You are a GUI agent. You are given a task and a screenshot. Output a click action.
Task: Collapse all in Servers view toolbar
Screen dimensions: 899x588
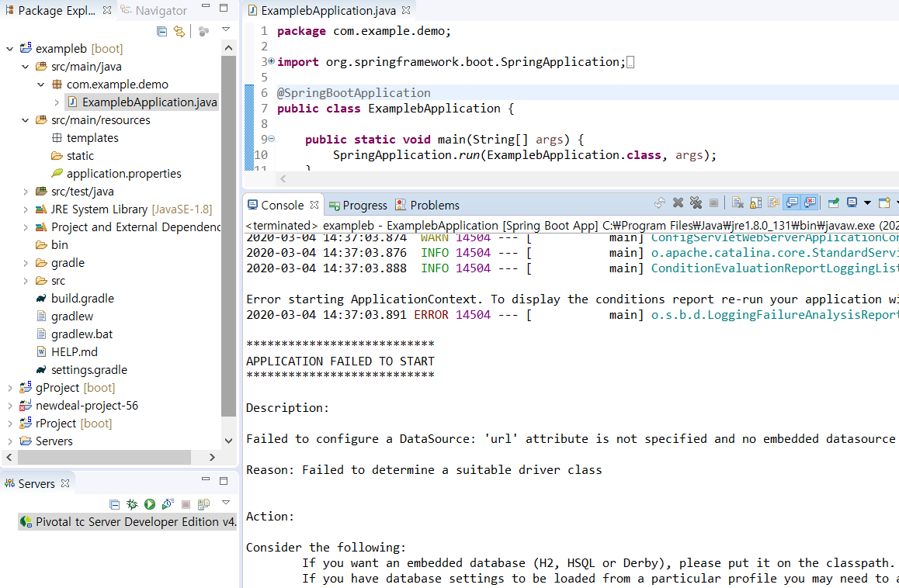tap(115, 504)
